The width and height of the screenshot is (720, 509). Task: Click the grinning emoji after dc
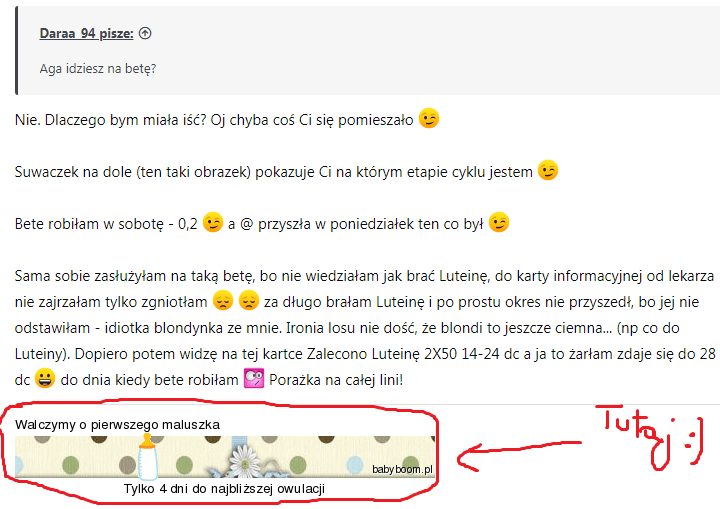point(45,379)
